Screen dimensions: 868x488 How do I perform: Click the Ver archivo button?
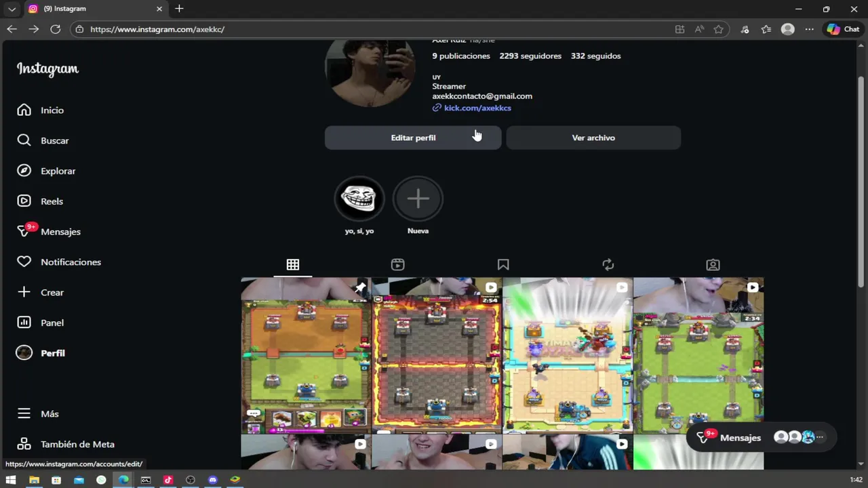593,138
